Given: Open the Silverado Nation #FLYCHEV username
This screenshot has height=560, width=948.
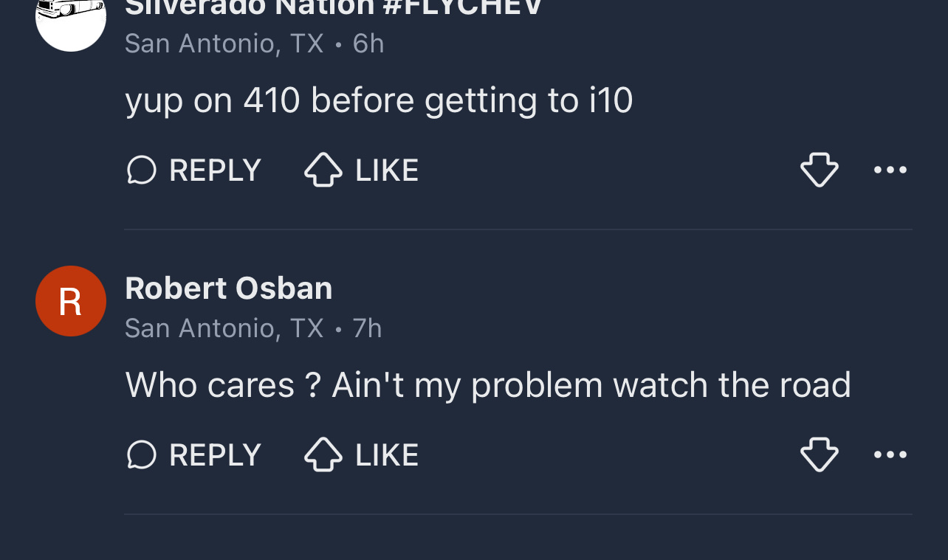Looking at the screenshot, I should (334, 7).
